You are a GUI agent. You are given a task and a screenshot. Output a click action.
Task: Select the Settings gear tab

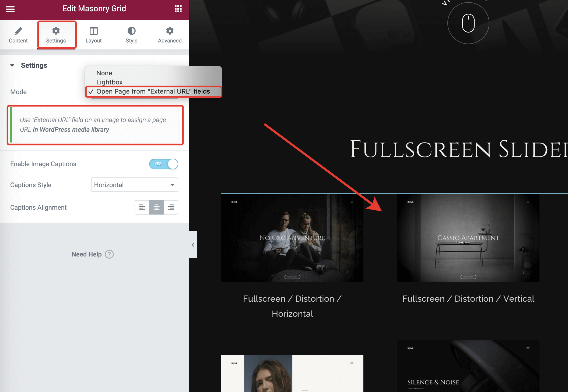click(56, 35)
